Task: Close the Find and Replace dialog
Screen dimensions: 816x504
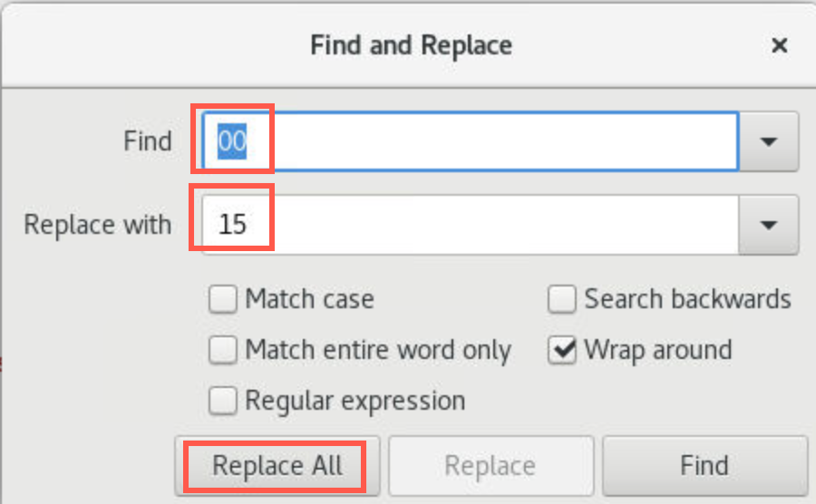Action: tap(779, 45)
